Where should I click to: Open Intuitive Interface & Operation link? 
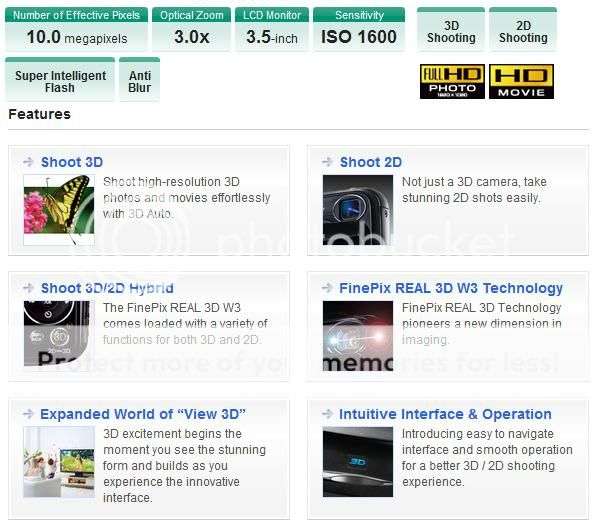pos(445,414)
